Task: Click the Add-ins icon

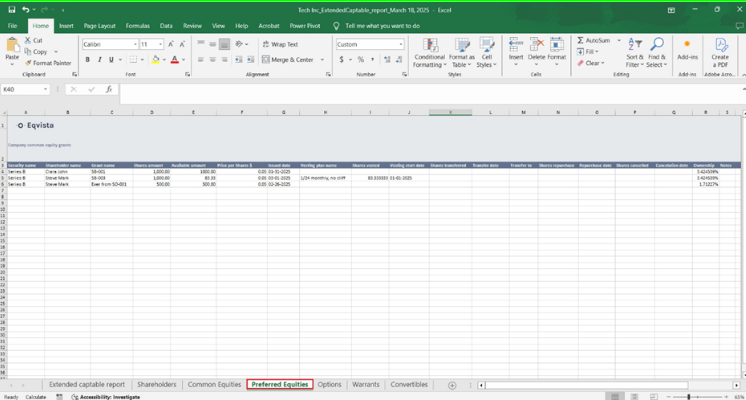Action: [x=687, y=44]
